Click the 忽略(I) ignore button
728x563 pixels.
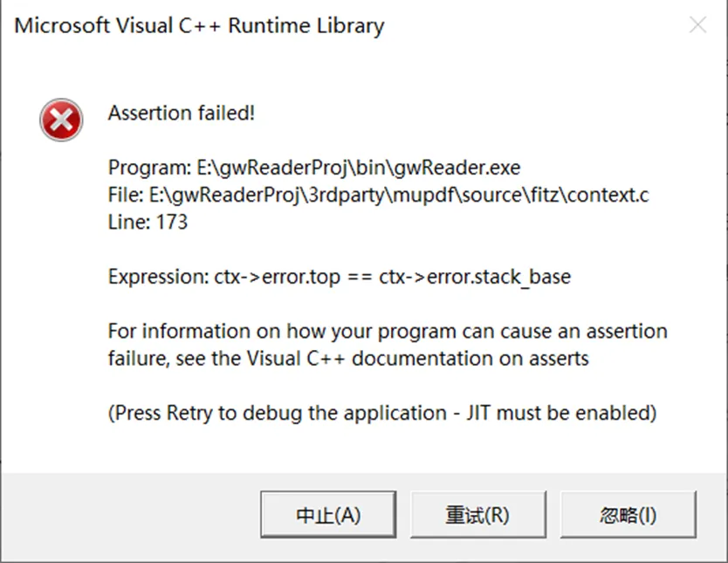[x=628, y=515]
